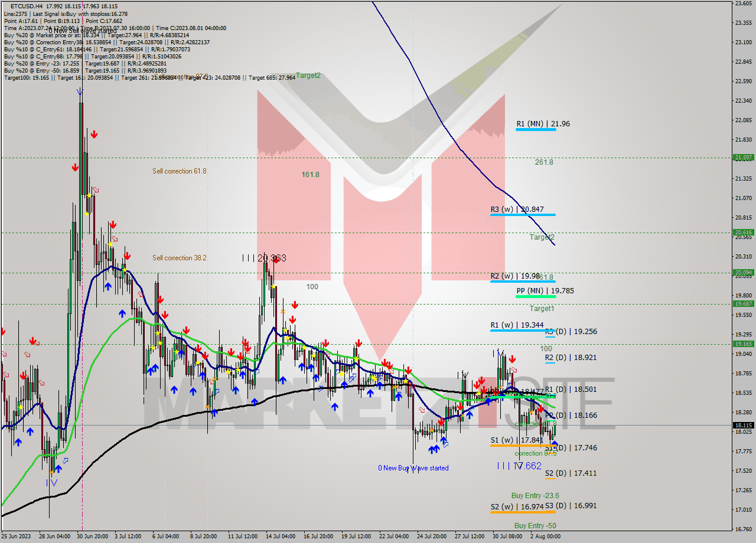
Task: Select the current price tag 18.115
Action: tap(743, 425)
